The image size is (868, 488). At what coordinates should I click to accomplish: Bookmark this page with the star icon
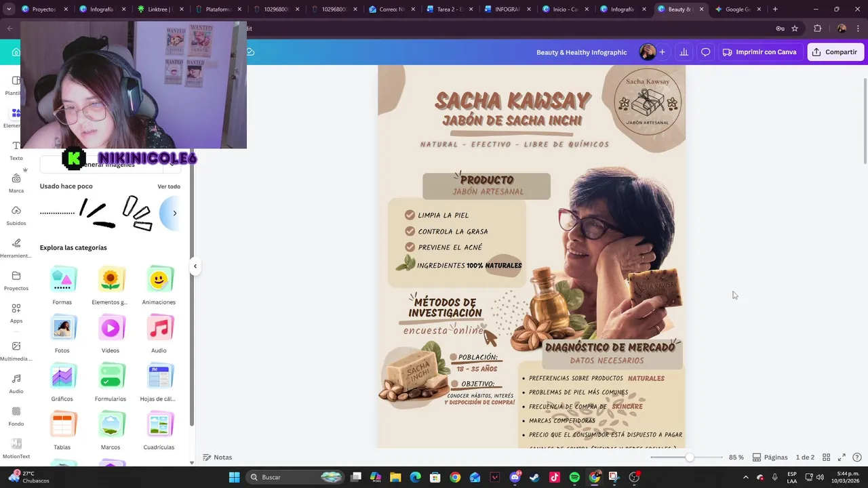795,28
